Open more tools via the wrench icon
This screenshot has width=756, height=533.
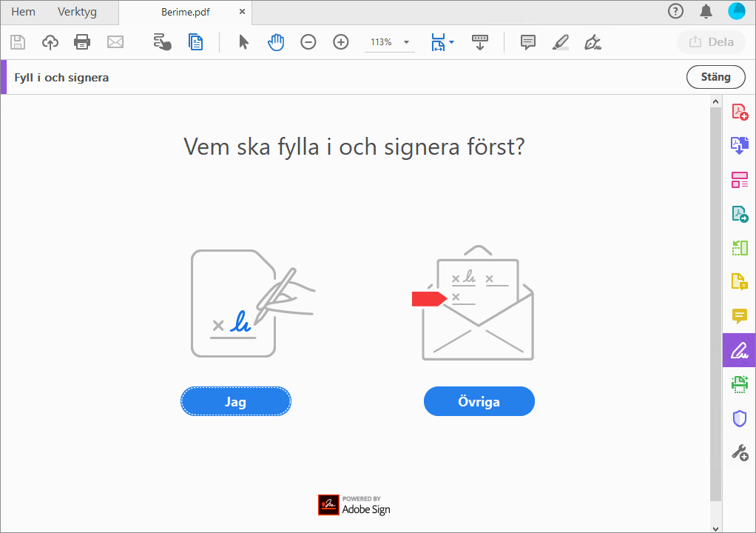[738, 452]
